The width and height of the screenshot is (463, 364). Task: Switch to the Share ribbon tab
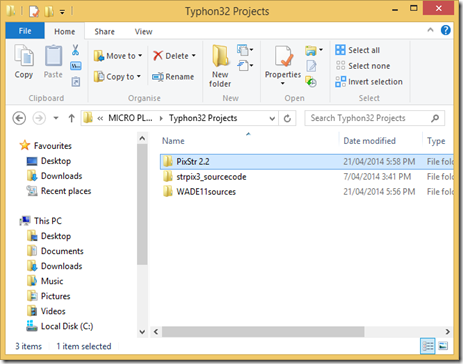click(x=104, y=31)
